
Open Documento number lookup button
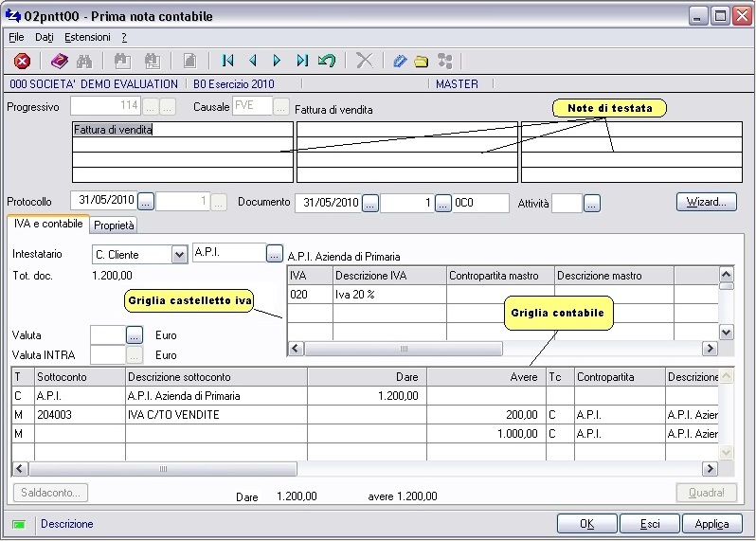pos(442,203)
